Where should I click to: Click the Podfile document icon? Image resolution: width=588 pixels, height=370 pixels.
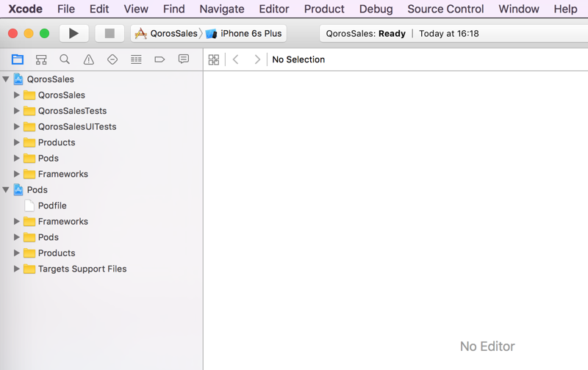[29, 206]
